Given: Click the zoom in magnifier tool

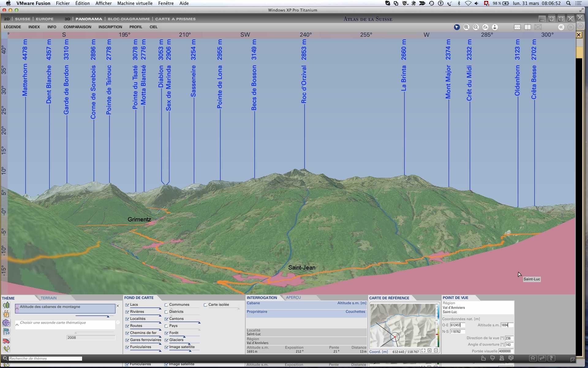Looking at the screenshot, I should point(466,27).
